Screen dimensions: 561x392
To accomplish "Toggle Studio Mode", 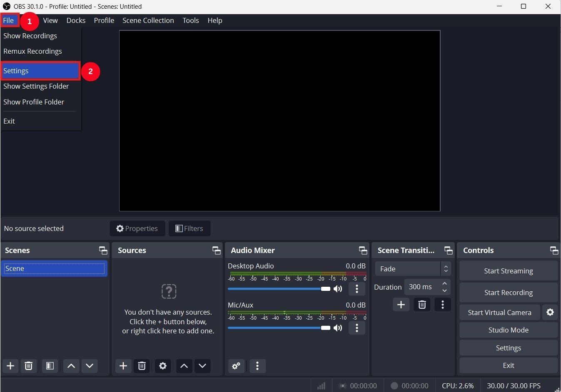I will tap(509, 330).
